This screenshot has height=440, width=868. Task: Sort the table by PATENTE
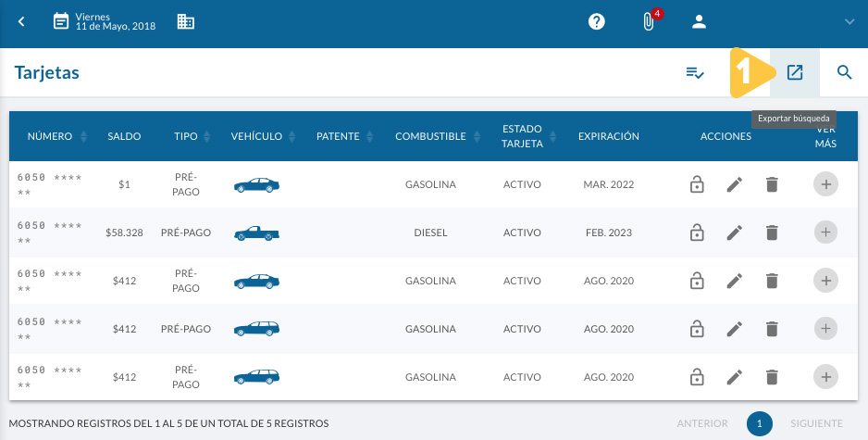(x=370, y=136)
